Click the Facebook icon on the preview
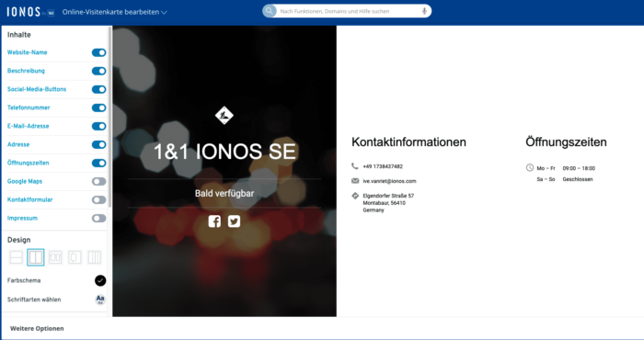This screenshot has width=644, height=340. (214, 221)
